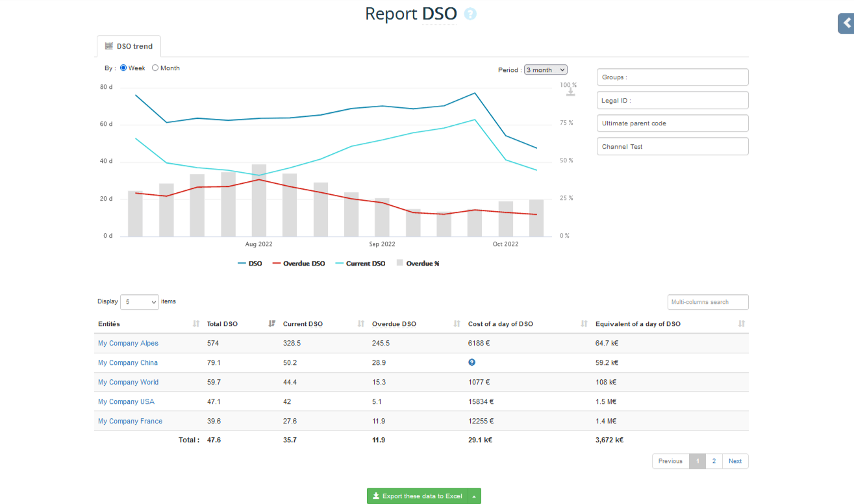Click the chart download icon
The height and width of the screenshot is (504, 854).
(x=570, y=92)
